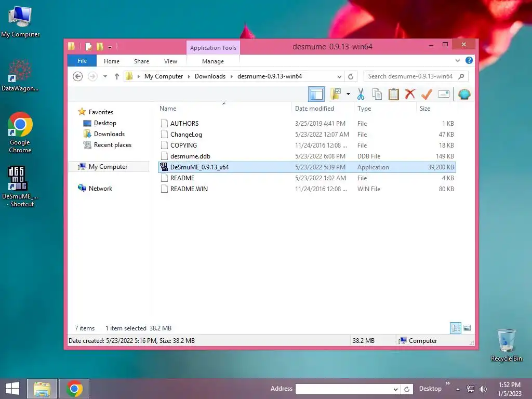
Task: Select the COPYING file
Action: 307,145
